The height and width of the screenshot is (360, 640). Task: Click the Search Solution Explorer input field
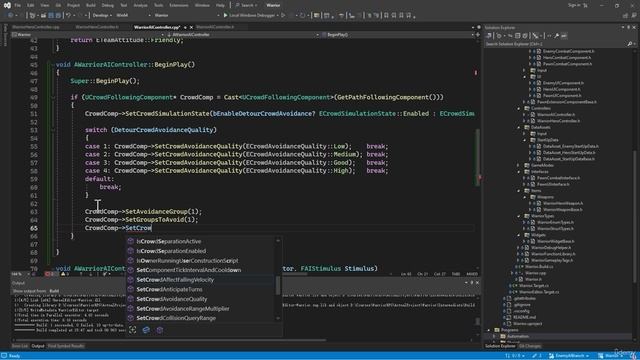[x=555, y=44]
